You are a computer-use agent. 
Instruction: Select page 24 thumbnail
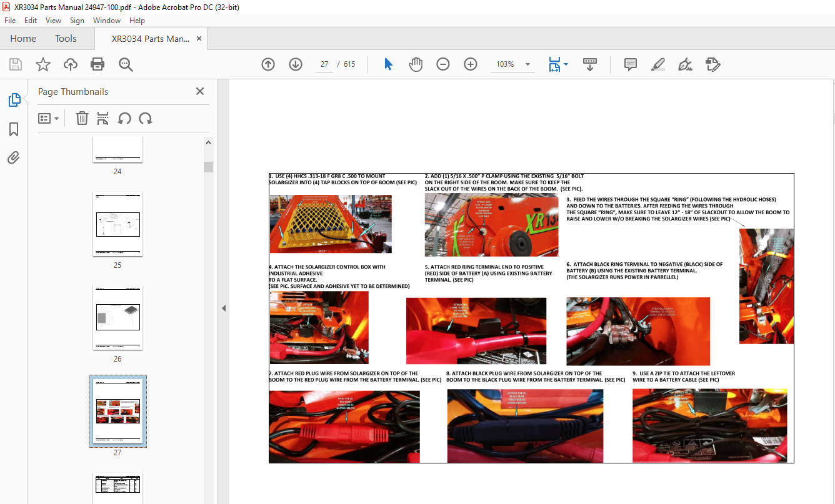[x=117, y=149]
